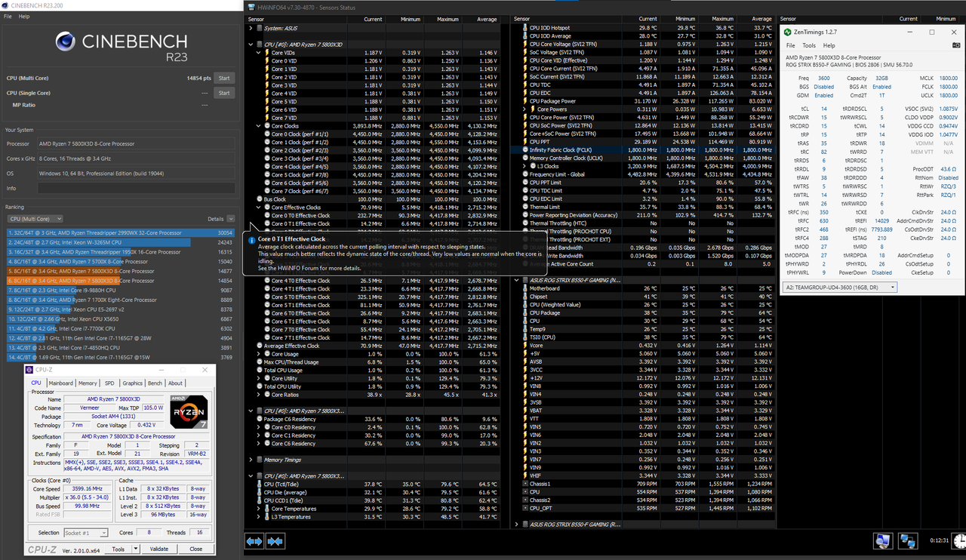Open the CPU-Z Tools dropdown arrow
Viewport: 966px width, 560px height.
pyautogui.click(x=136, y=549)
